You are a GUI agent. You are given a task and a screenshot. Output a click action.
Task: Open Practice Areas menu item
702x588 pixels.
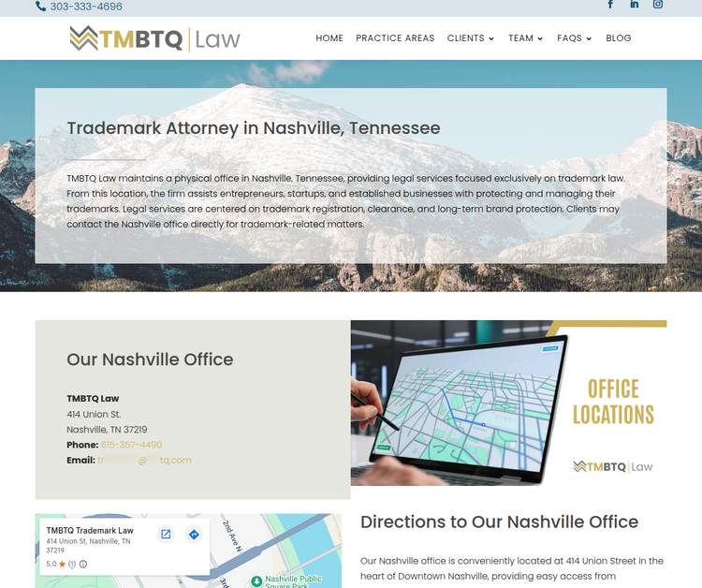(x=395, y=38)
